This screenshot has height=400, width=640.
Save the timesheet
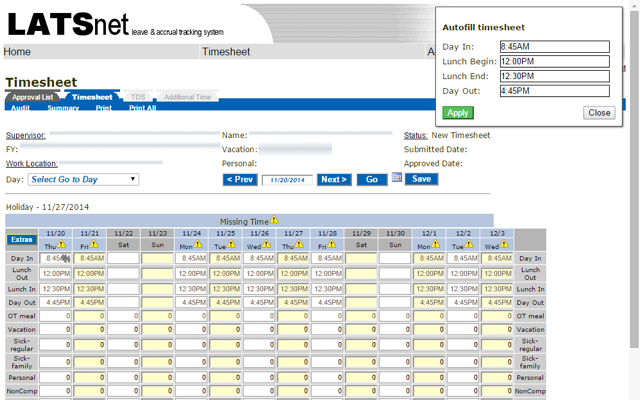[x=422, y=179]
